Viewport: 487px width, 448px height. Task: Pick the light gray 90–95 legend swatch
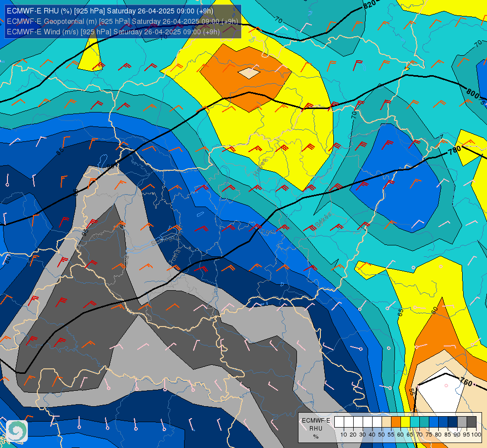(x=462, y=422)
